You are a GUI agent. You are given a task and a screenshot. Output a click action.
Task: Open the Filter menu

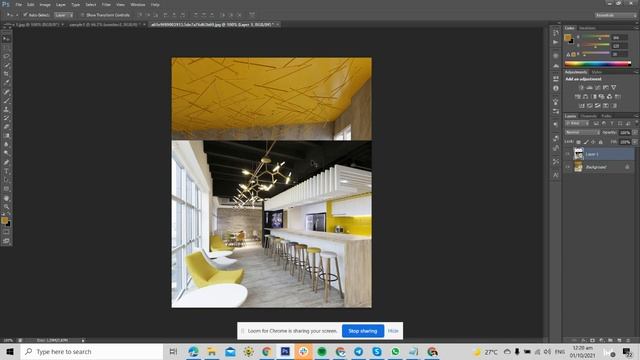pyautogui.click(x=106, y=4)
